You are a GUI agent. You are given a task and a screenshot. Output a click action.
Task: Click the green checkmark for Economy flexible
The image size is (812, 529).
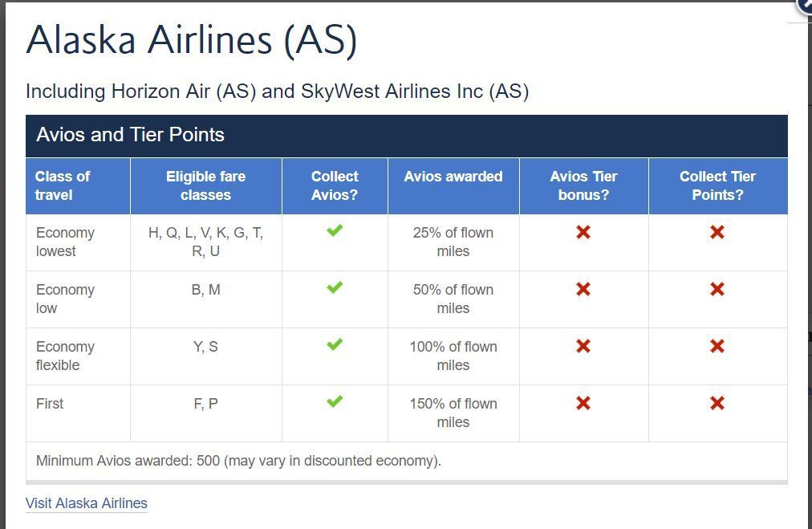click(335, 345)
